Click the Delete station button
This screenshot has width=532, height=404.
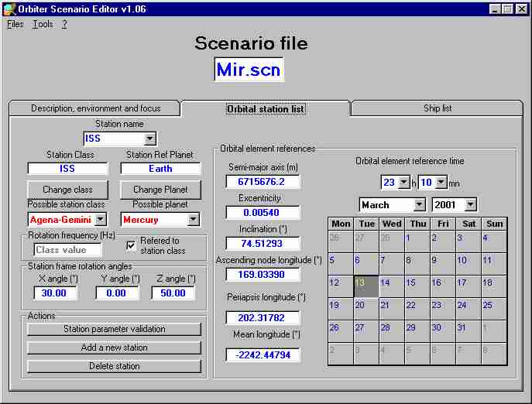coord(115,366)
